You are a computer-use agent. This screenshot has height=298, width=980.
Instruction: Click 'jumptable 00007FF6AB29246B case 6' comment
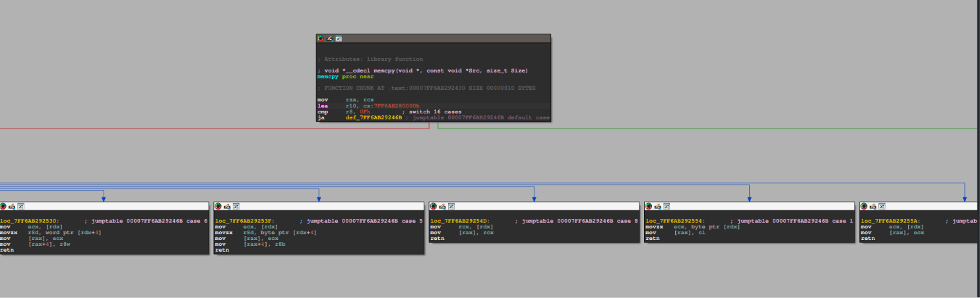[146, 221]
